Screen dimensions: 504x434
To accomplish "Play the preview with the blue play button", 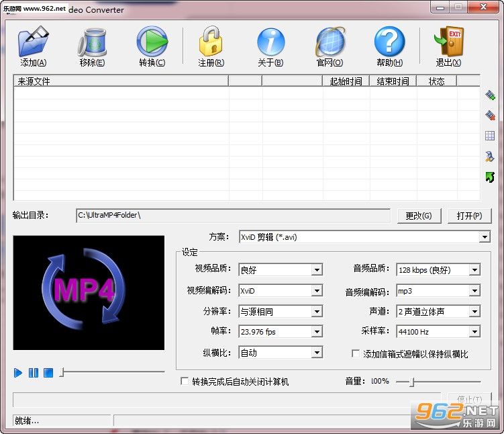I will click(18, 373).
